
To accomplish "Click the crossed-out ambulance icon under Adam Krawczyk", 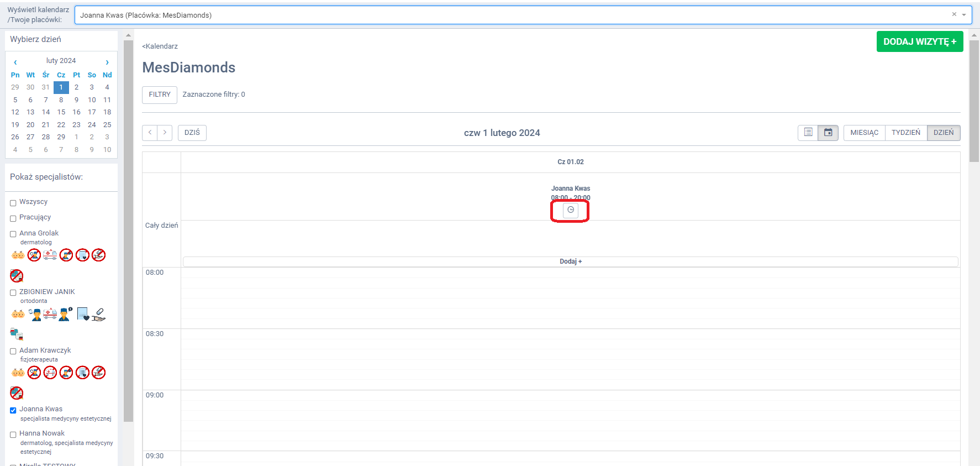I will pos(50,373).
